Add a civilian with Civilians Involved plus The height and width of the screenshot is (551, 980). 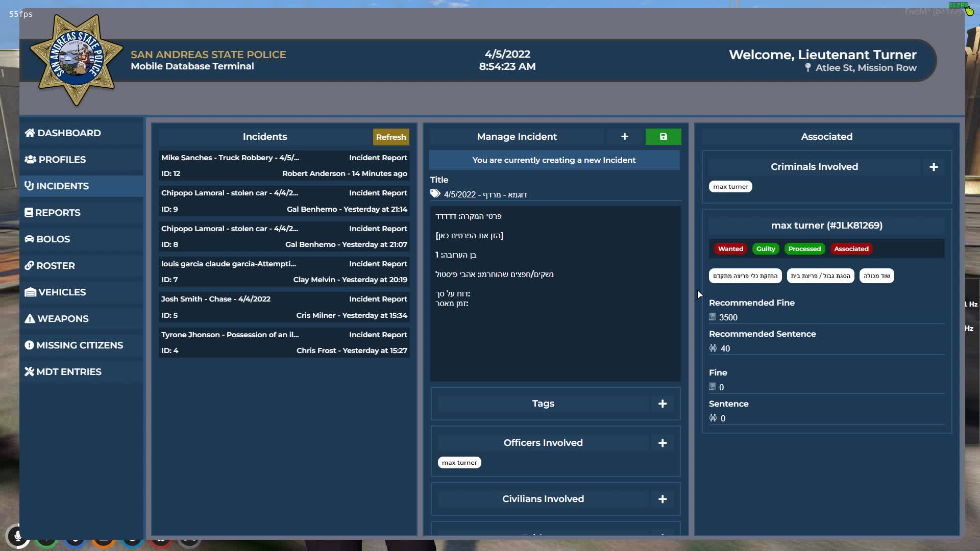[663, 499]
